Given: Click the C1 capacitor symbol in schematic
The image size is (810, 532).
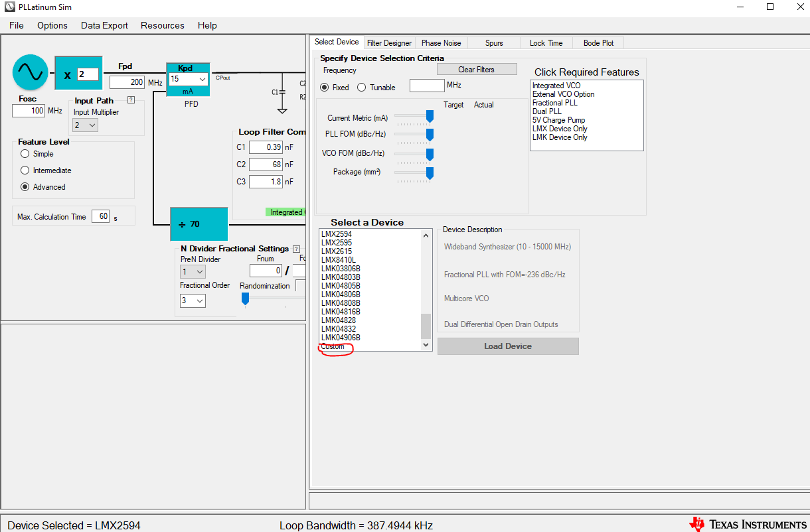Looking at the screenshot, I should 282,92.
